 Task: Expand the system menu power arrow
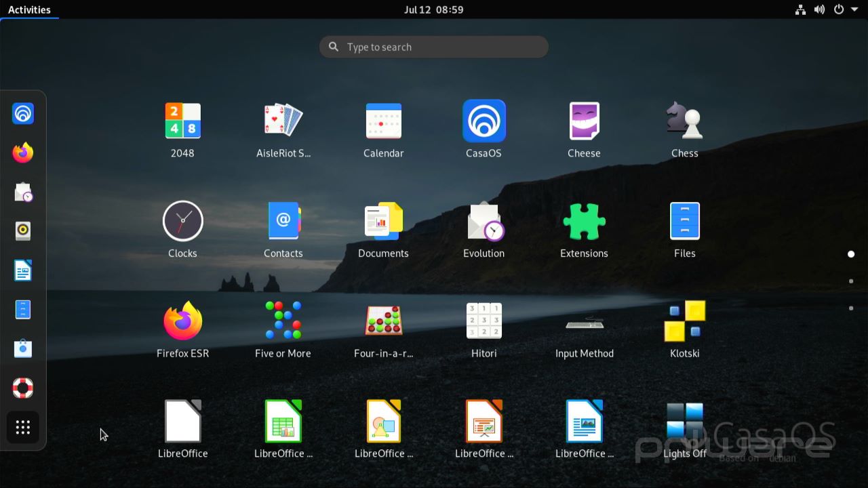tap(854, 9)
